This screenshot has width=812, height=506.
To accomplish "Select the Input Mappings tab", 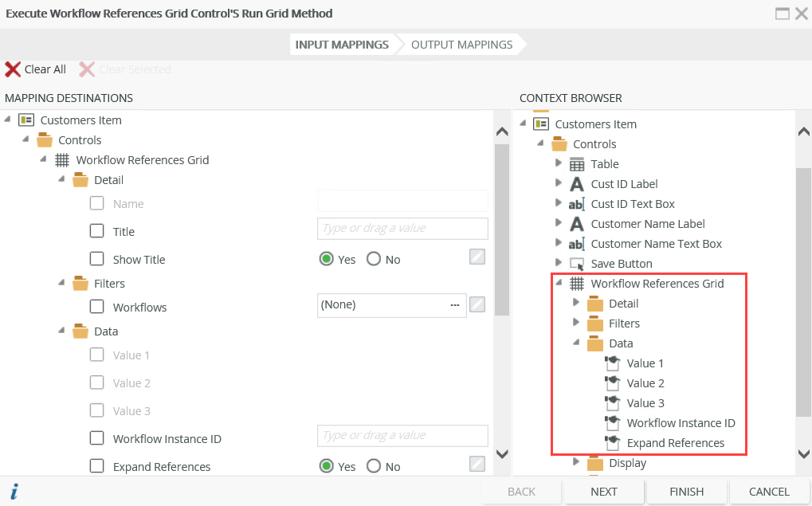I will pyautogui.click(x=342, y=45).
